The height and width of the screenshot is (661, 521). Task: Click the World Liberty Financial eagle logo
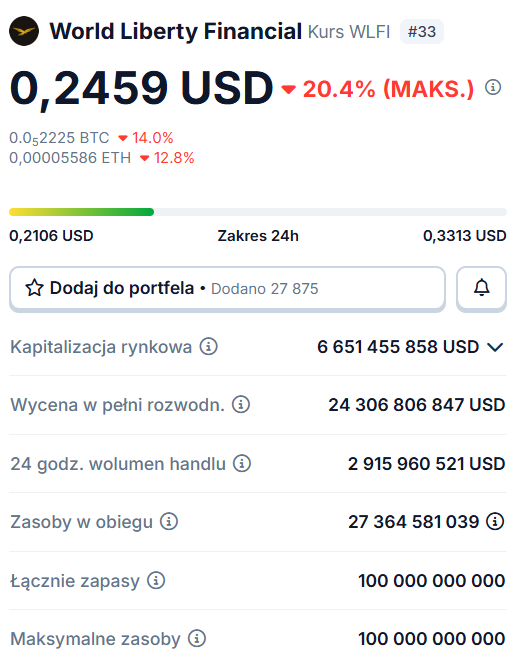(24, 31)
